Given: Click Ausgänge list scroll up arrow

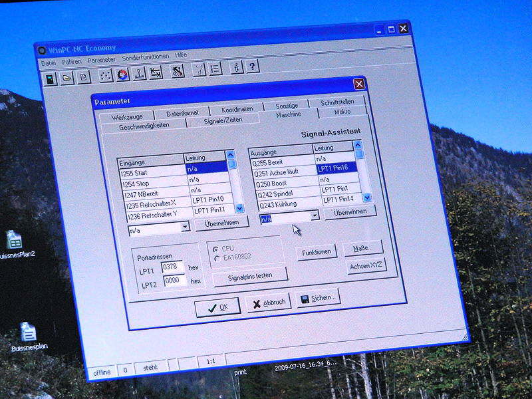Looking at the screenshot, I should [x=357, y=145].
